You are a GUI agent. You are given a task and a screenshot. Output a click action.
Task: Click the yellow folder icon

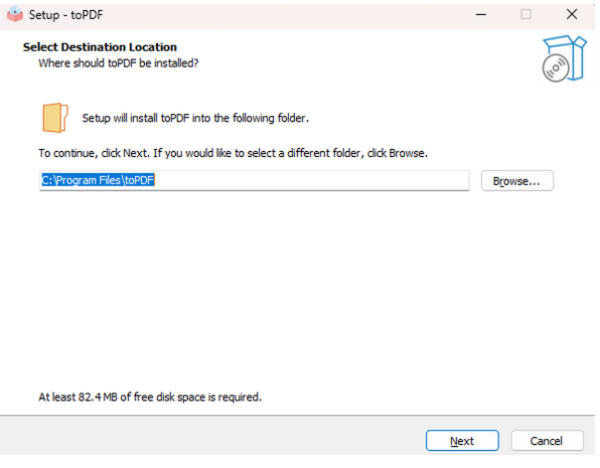(x=55, y=117)
